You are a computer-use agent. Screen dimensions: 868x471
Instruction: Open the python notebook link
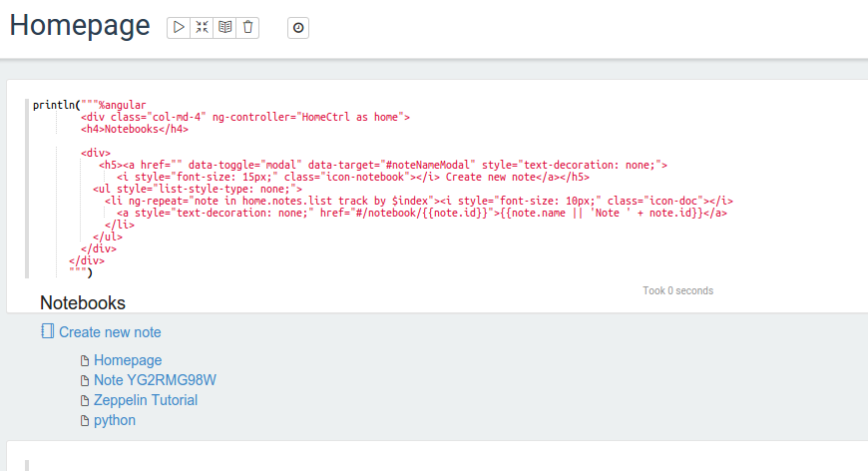click(x=115, y=421)
